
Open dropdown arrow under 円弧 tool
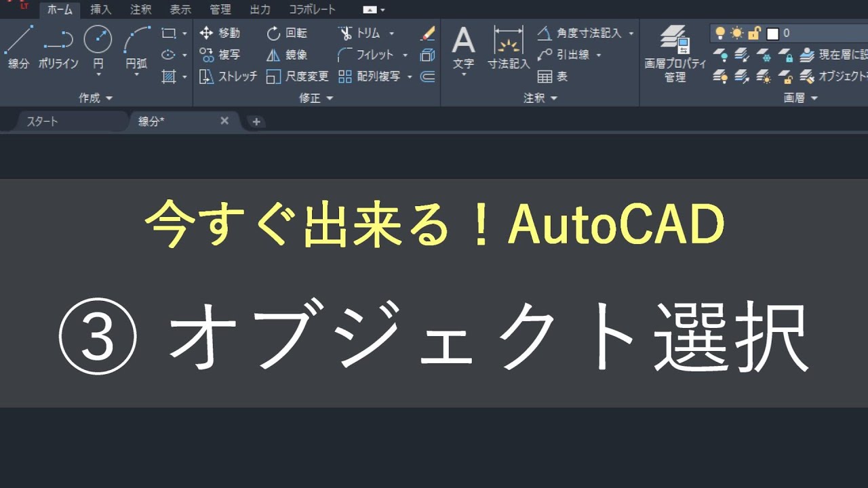pyautogui.click(x=137, y=75)
